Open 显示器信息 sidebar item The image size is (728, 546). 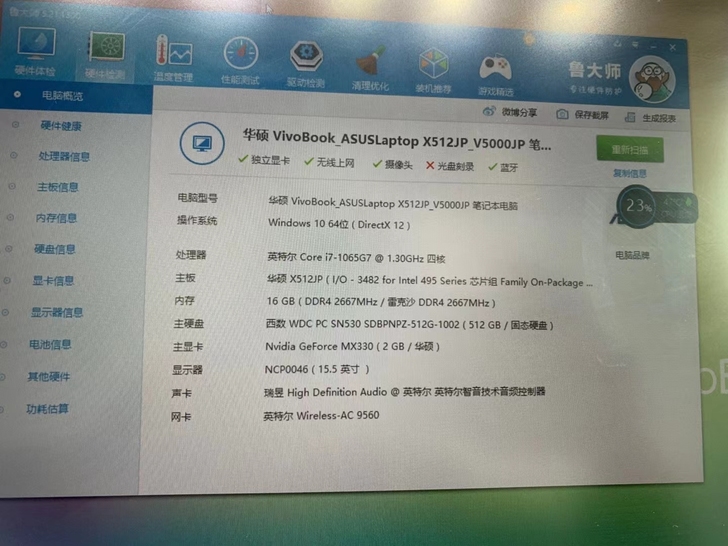57,312
